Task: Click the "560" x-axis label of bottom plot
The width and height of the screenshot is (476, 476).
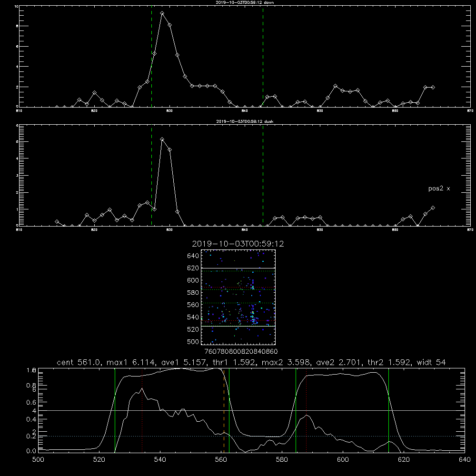Action: [x=221, y=460]
